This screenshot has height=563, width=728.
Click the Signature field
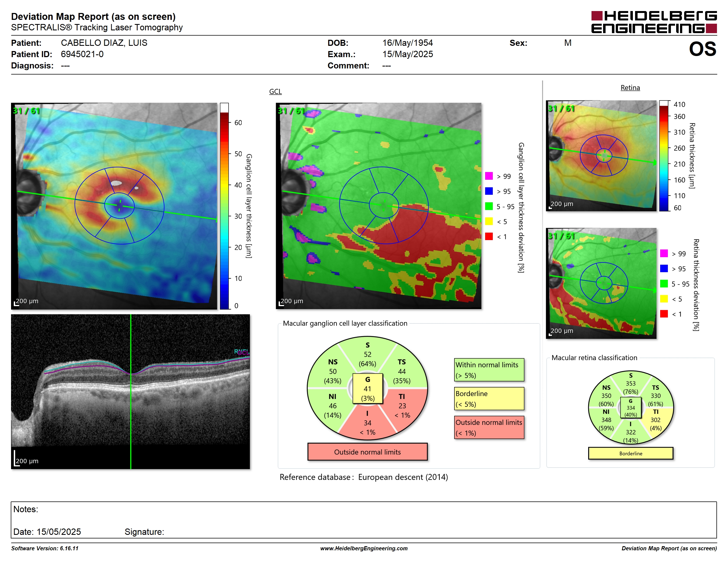(x=144, y=532)
